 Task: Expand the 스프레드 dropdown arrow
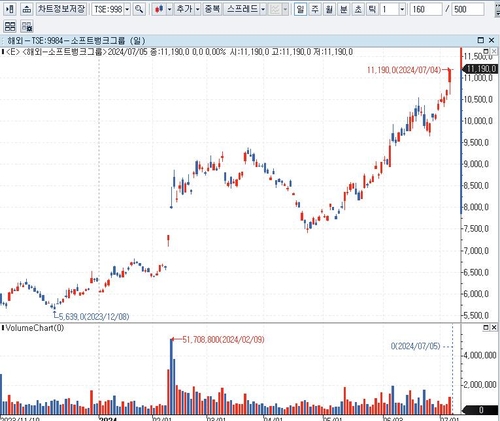coord(263,9)
